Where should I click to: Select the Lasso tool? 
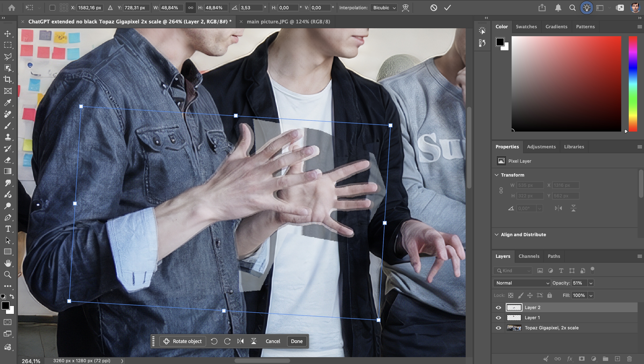(8, 57)
